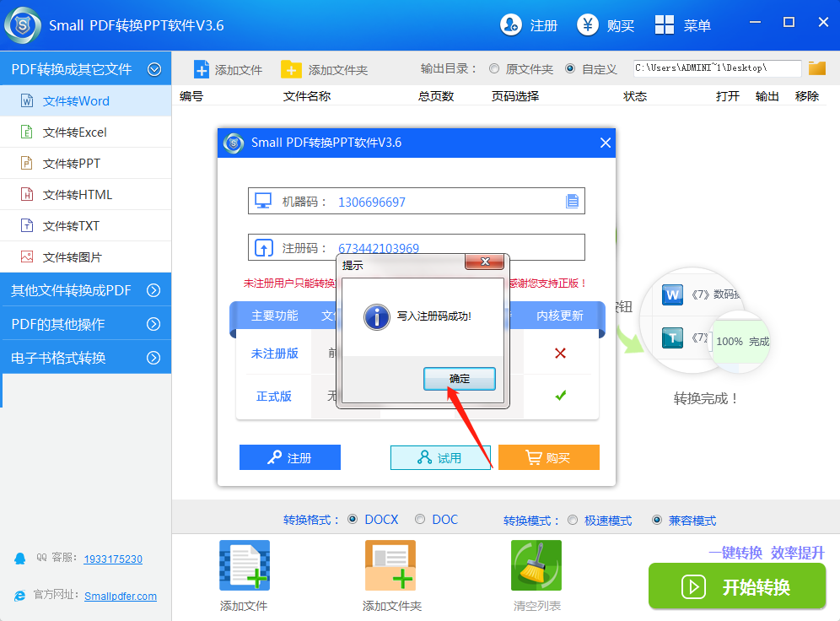Click the 100% 完成 progress indicator
The image size is (840, 621).
740,341
